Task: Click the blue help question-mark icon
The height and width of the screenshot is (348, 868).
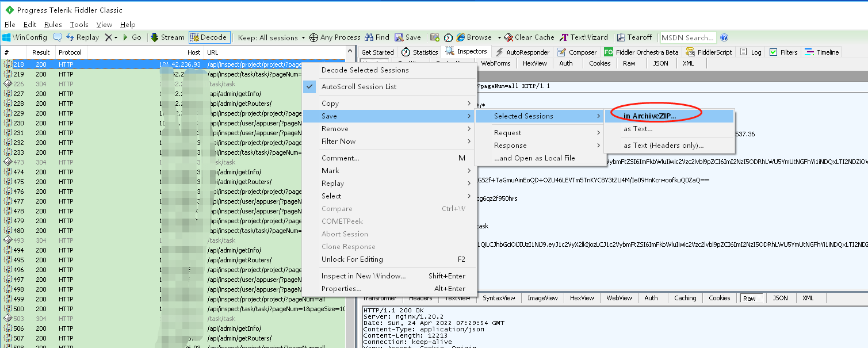Action: 724,37
